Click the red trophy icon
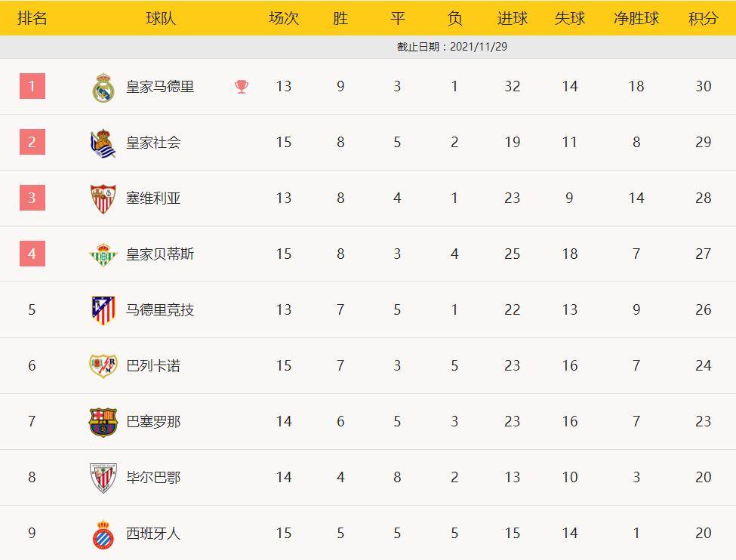The height and width of the screenshot is (560, 736). click(242, 87)
